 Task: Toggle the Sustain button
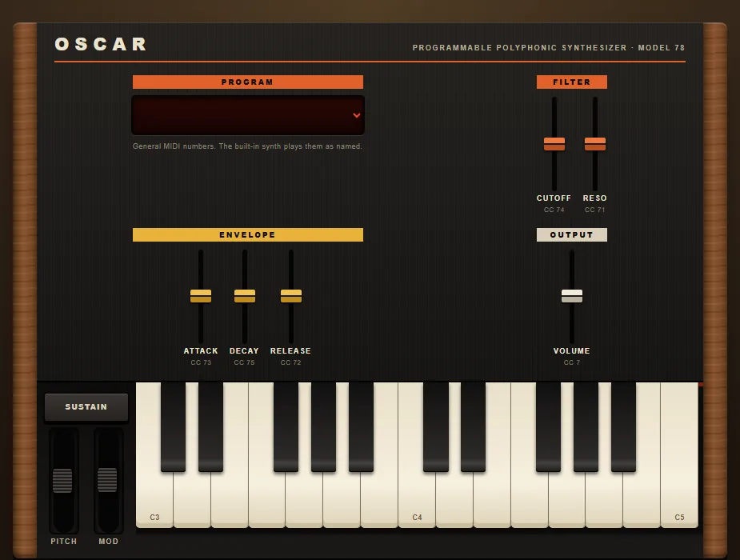coord(86,406)
